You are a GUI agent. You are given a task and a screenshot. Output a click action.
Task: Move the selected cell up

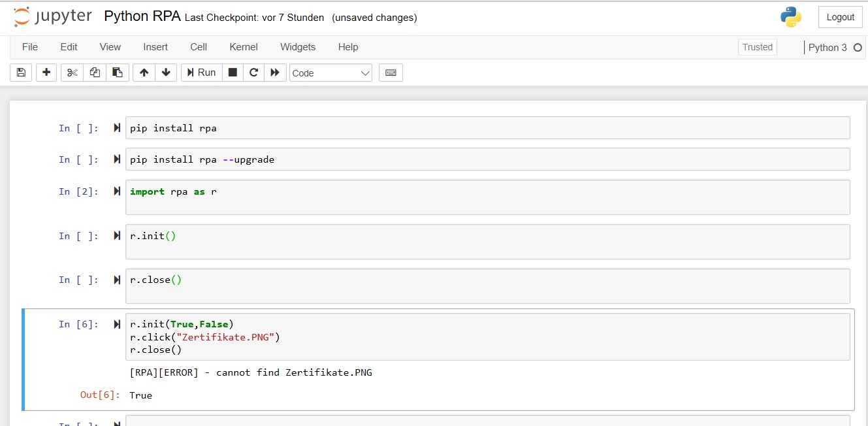(x=144, y=73)
